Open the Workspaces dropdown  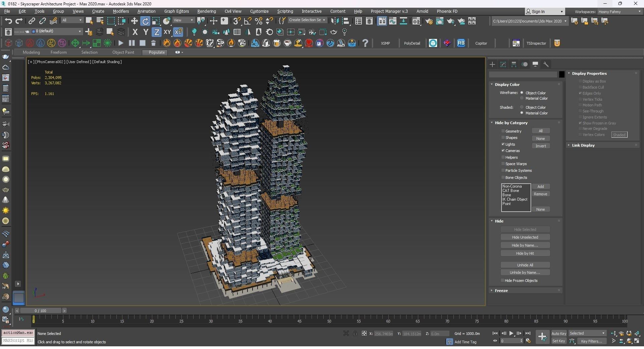[639, 11]
